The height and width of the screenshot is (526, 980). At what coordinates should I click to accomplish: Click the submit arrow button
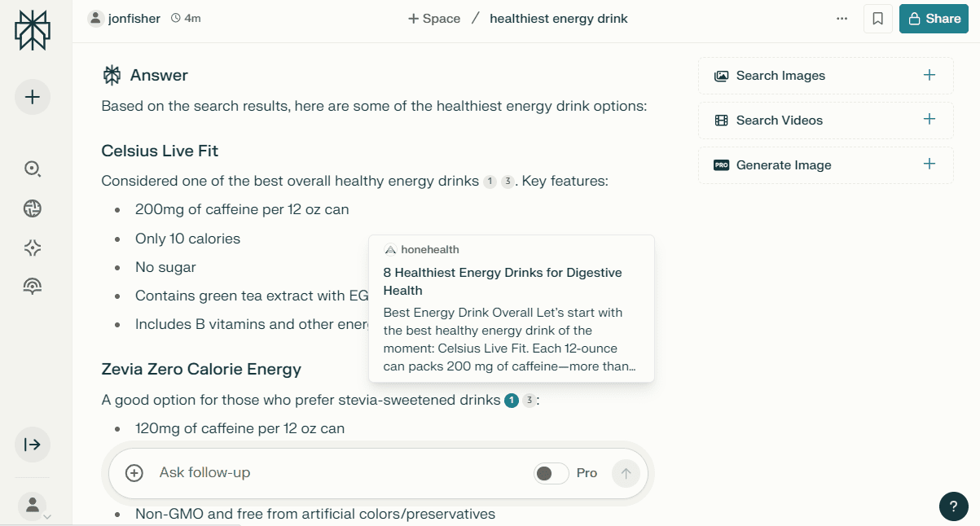(626, 473)
